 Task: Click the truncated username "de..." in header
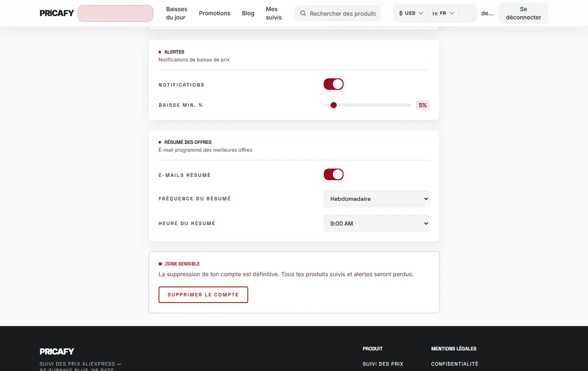pyautogui.click(x=488, y=13)
